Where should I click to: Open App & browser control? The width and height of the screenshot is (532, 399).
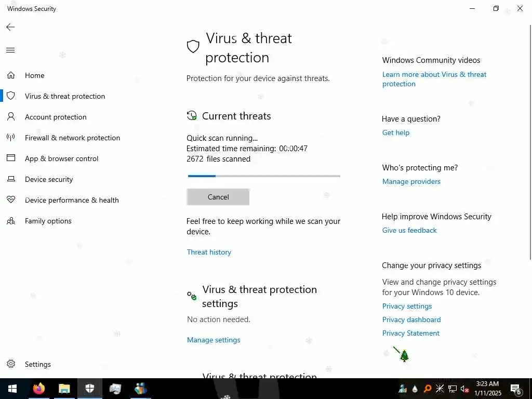click(x=61, y=158)
